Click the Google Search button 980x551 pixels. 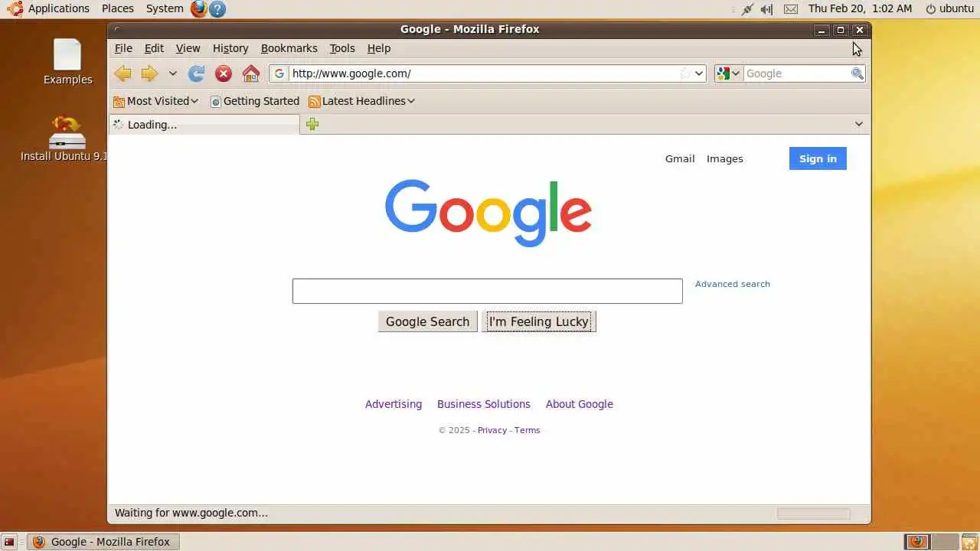427,321
